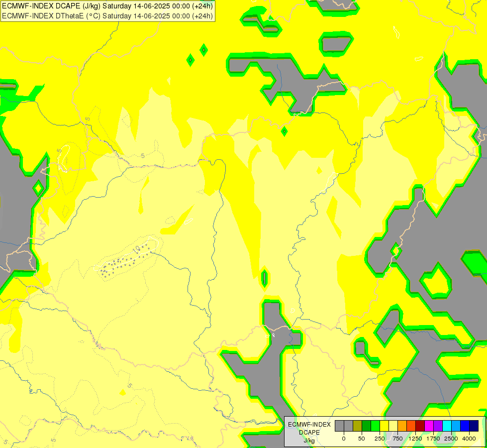Click the dark red legend swatch
This screenshot has width=487, height=448.
coord(420,426)
